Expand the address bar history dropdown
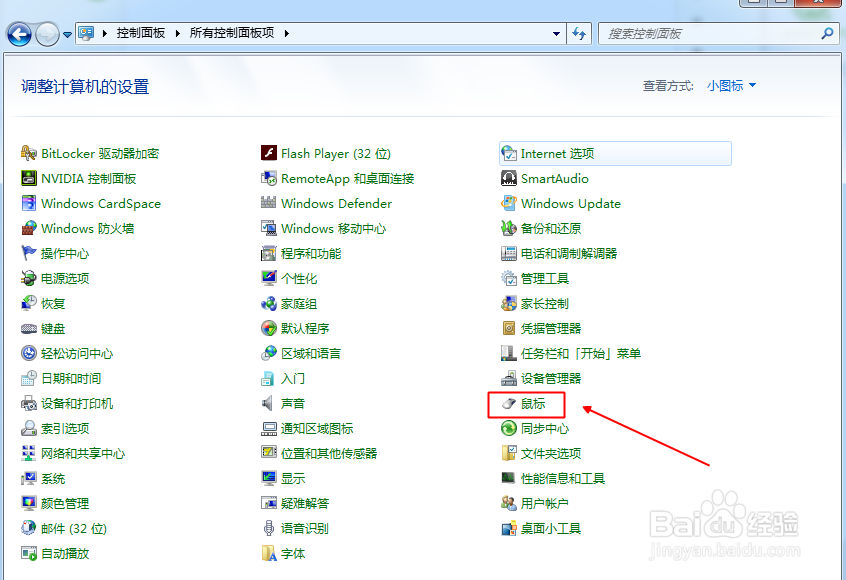The height and width of the screenshot is (580, 846). (556, 33)
